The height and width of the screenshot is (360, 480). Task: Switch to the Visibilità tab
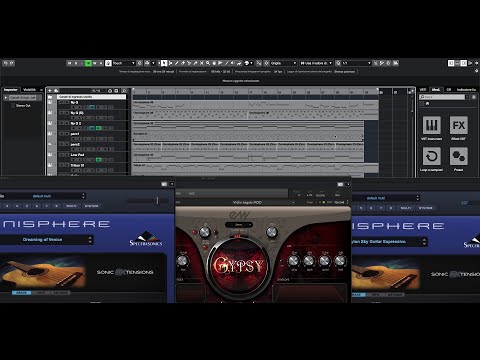[x=29, y=90]
